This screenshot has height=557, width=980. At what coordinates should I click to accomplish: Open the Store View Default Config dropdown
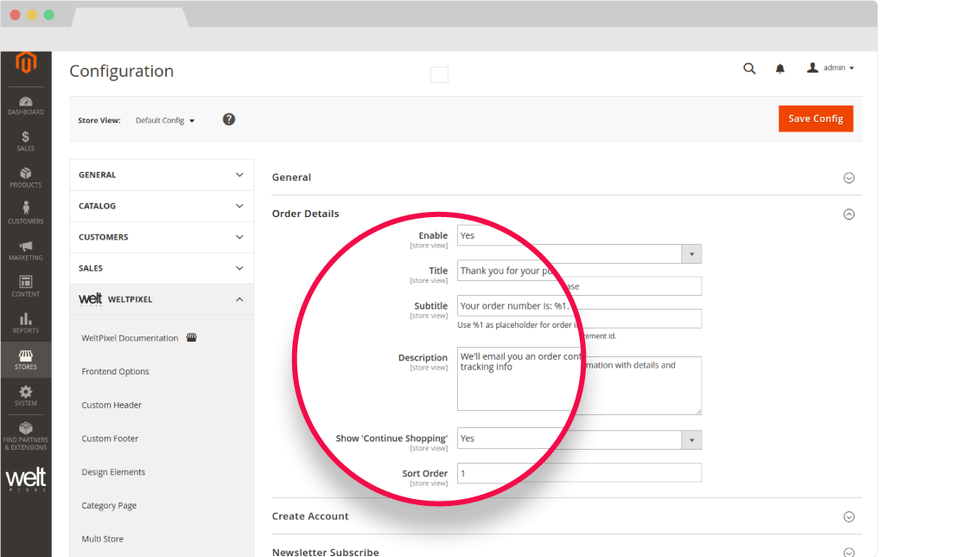(165, 120)
